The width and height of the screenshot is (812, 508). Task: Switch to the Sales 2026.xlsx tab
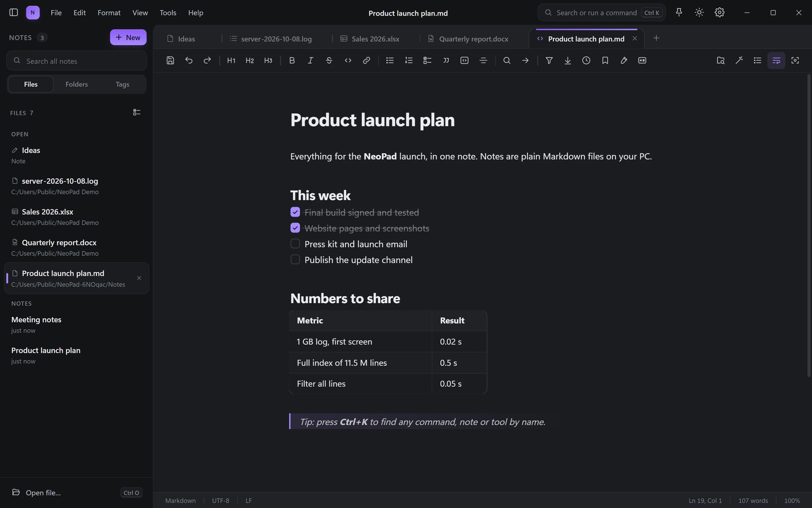point(376,39)
